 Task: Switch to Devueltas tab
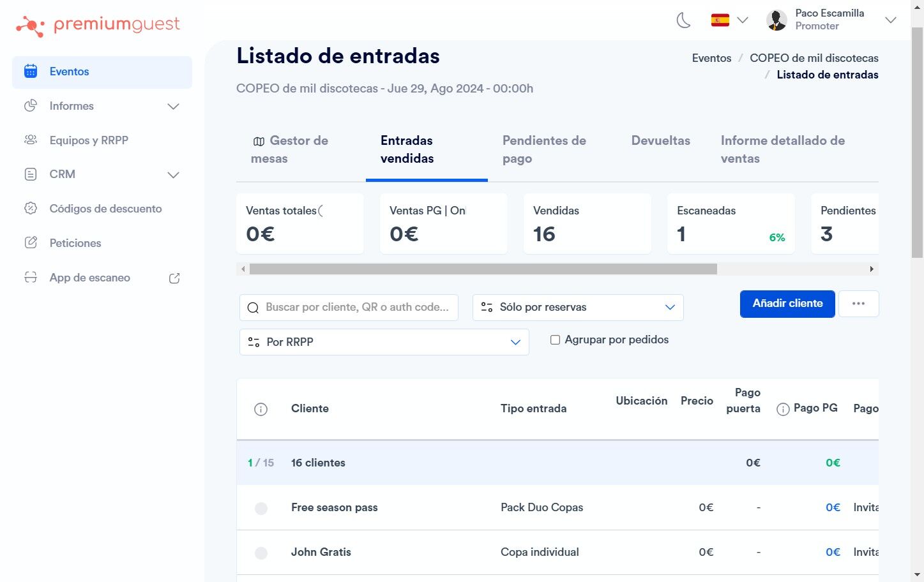point(661,140)
